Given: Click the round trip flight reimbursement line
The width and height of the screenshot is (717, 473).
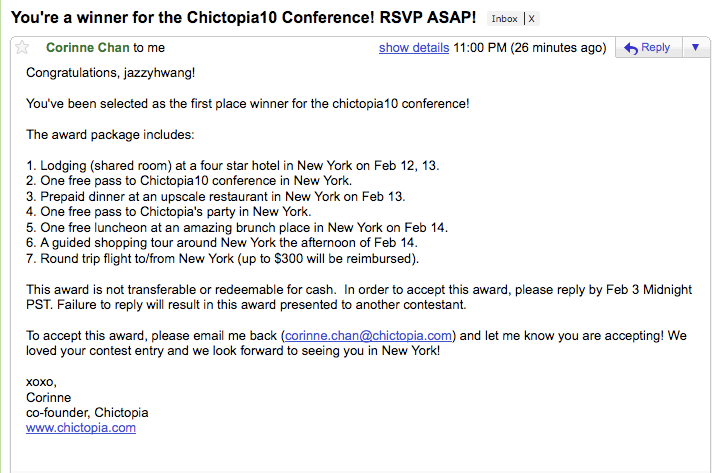Looking at the screenshot, I should pyautogui.click(x=223, y=259).
